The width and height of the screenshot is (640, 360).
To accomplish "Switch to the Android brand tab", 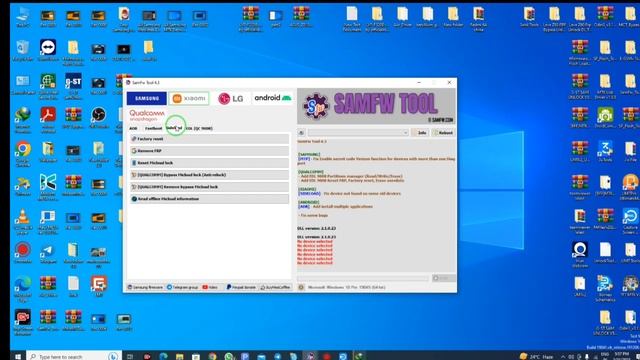I will tap(273, 98).
